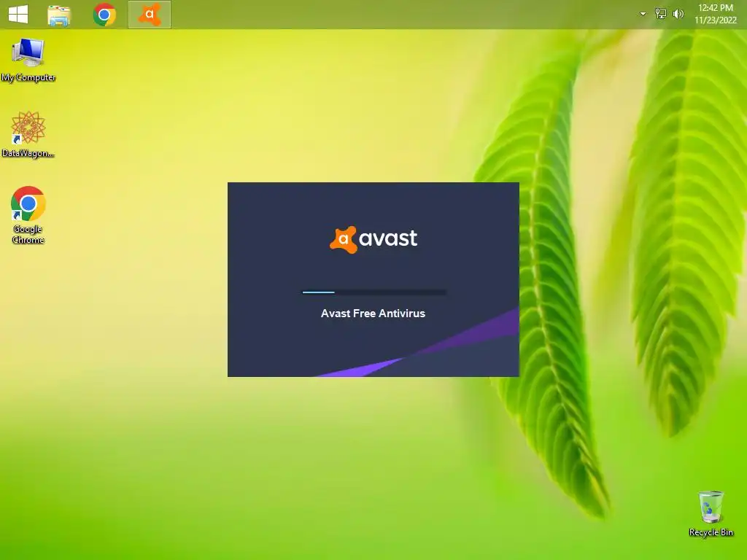This screenshot has height=560, width=747.
Task: Select the Recycle Bin icon
Action: pyautogui.click(x=711, y=514)
